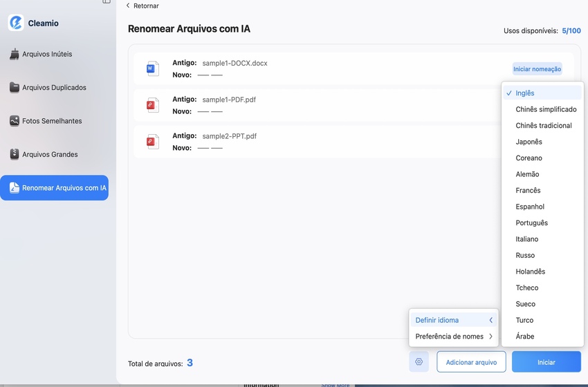Select Turco language option
Viewport: 588px width, 387px height.
point(542,320)
